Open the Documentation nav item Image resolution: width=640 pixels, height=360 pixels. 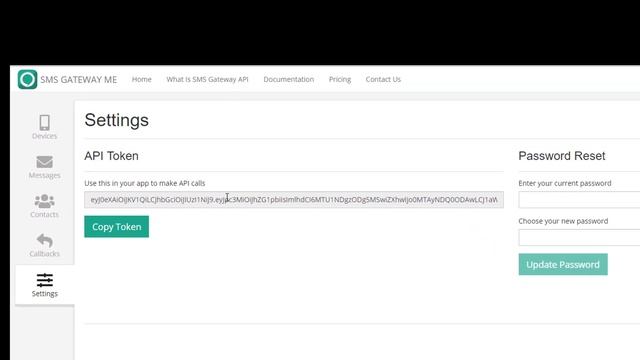pos(289,79)
